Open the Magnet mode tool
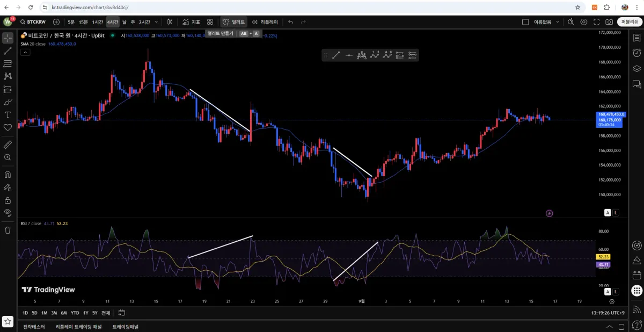This screenshot has width=644, height=332. (x=8, y=174)
